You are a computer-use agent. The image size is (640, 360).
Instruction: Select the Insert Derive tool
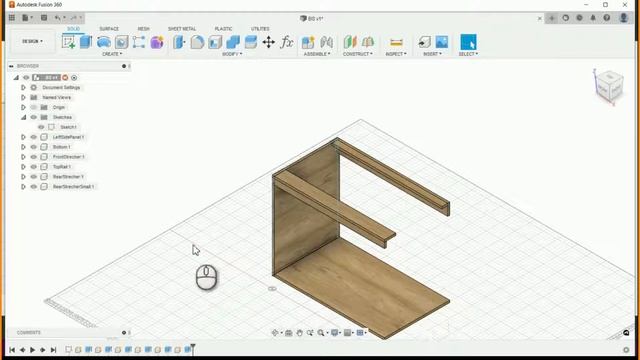(x=424, y=42)
